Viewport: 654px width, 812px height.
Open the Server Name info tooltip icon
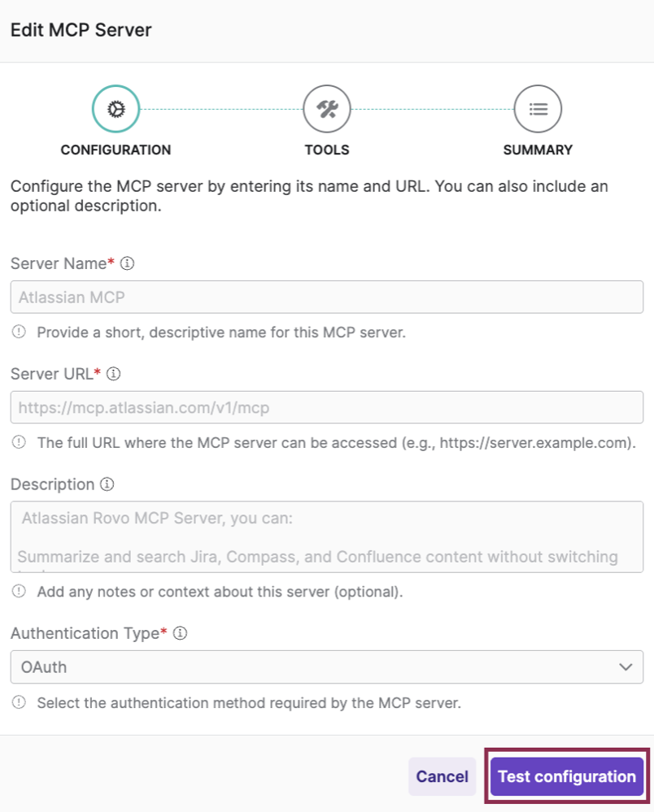(x=128, y=263)
